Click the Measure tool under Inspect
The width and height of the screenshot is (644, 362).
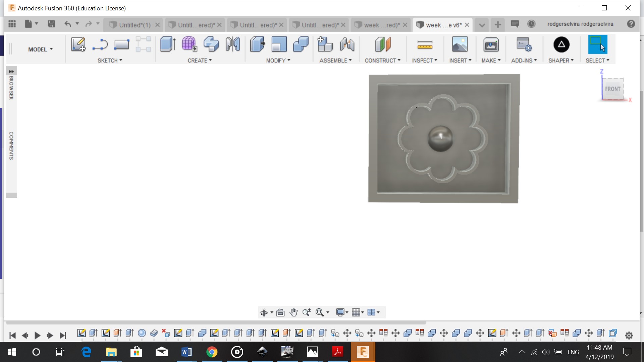(x=425, y=44)
